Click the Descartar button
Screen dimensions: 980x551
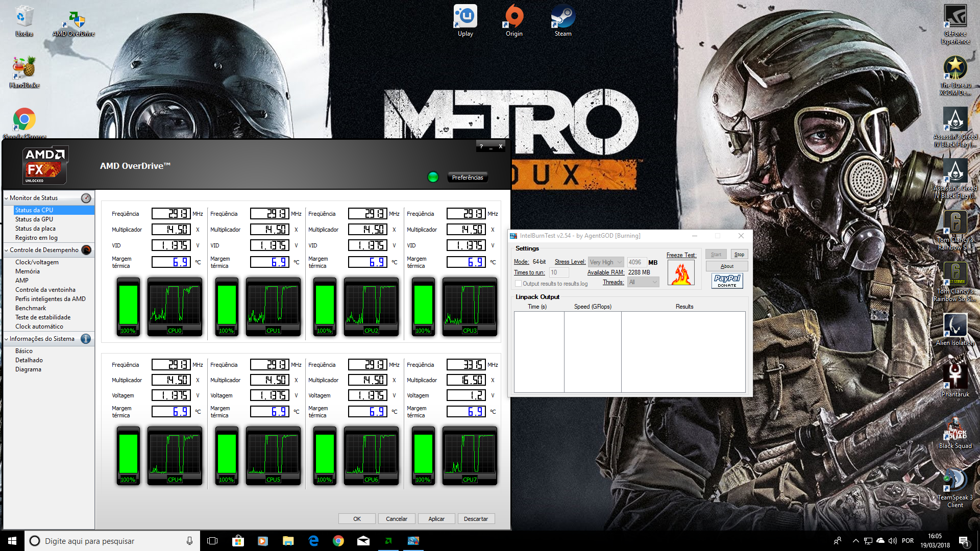click(x=476, y=519)
